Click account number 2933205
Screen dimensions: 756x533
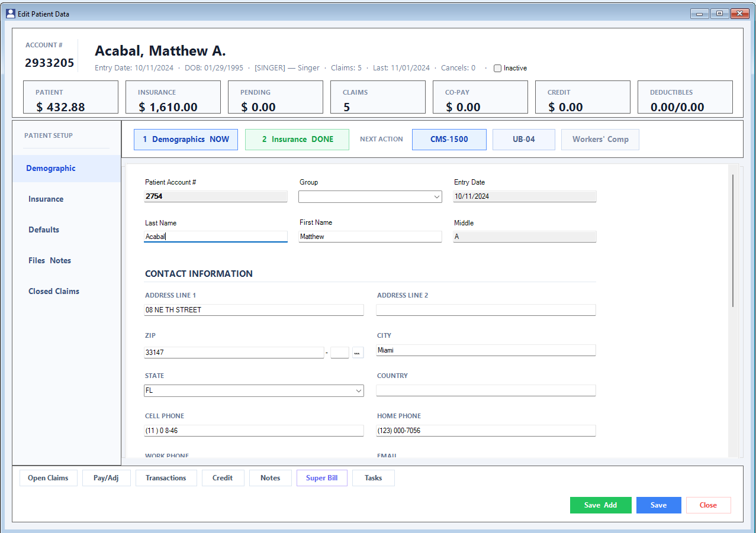click(49, 63)
